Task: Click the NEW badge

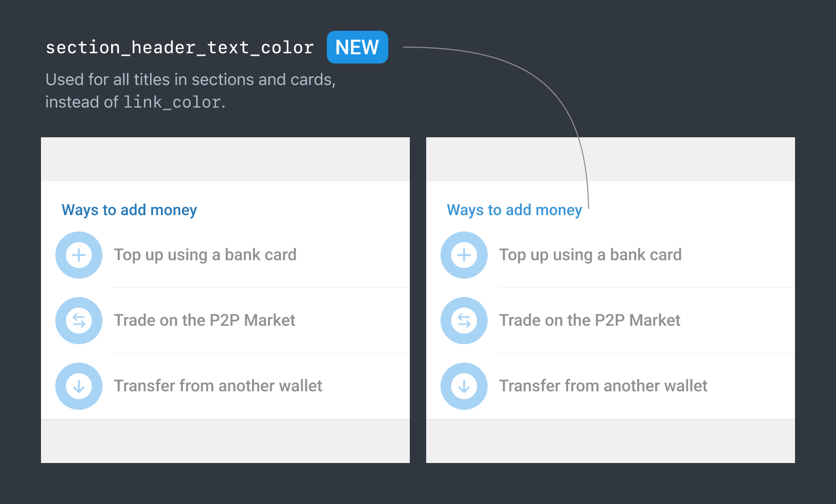Action: [x=357, y=47]
